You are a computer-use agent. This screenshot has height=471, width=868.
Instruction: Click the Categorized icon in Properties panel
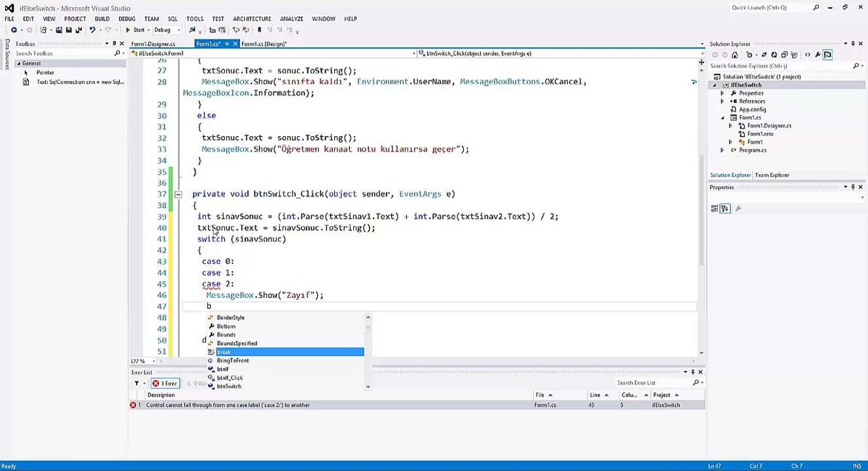pyautogui.click(x=715, y=209)
